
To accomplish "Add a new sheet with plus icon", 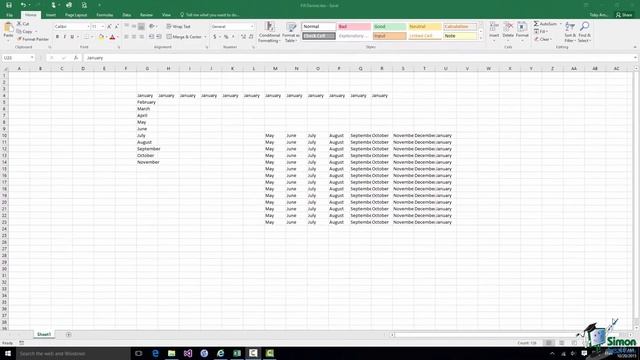I will point(69,335).
